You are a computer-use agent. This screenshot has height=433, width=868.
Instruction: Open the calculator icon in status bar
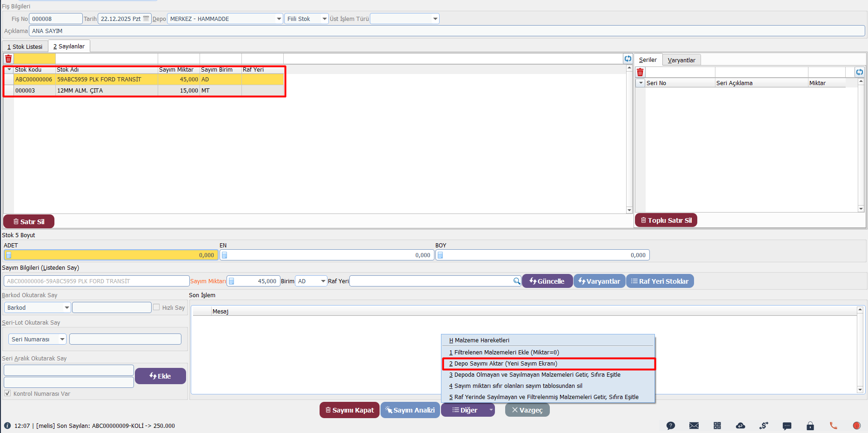click(x=717, y=426)
